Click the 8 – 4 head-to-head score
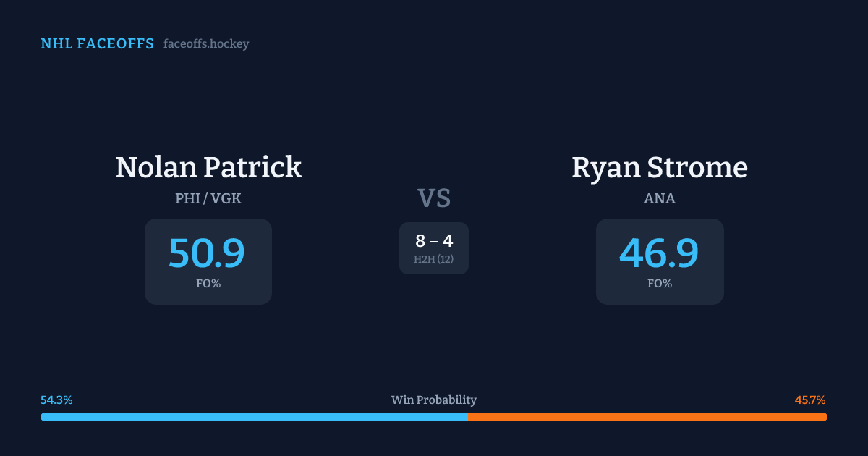This screenshot has width=868, height=456. [x=434, y=241]
